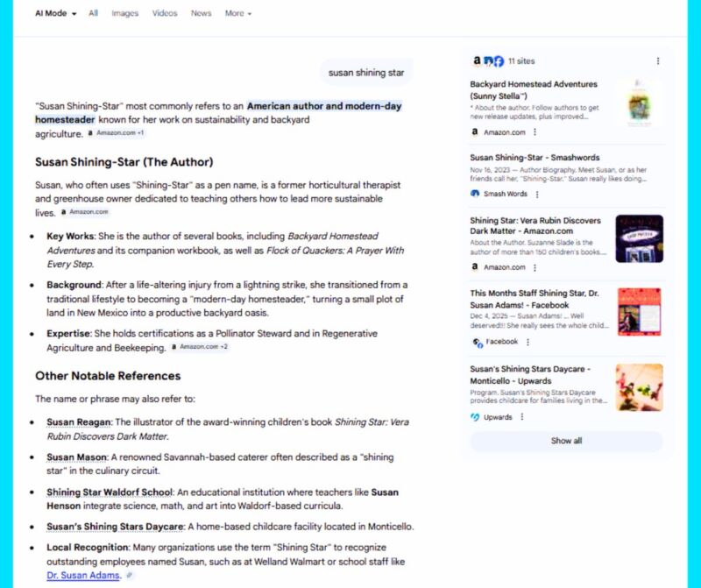This screenshot has width=701, height=588.
Task: Go to the News tab
Action: pos(201,14)
